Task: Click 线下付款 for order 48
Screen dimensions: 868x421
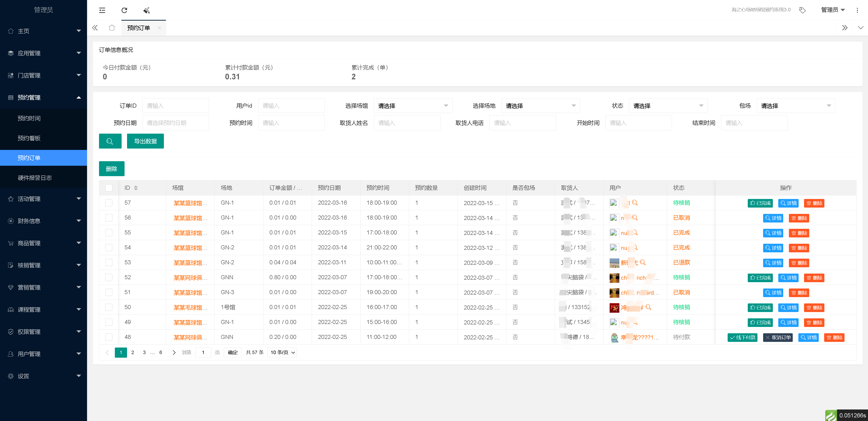Action: point(742,337)
